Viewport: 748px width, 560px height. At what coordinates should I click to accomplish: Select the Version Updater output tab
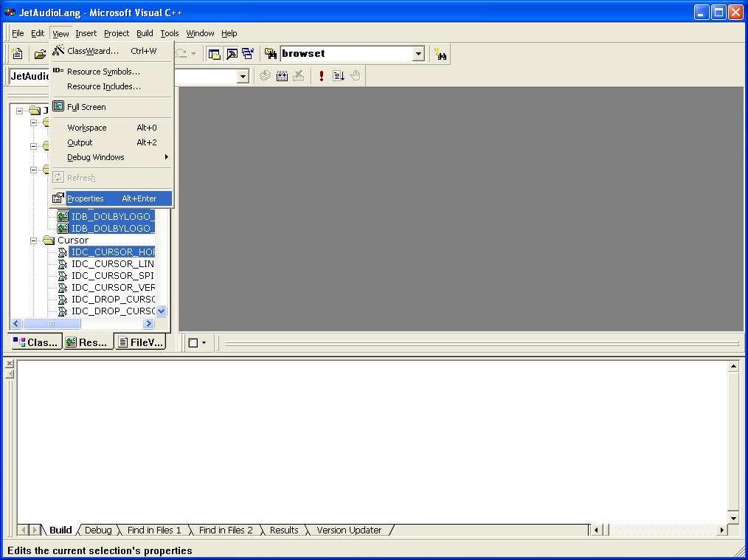(x=349, y=530)
